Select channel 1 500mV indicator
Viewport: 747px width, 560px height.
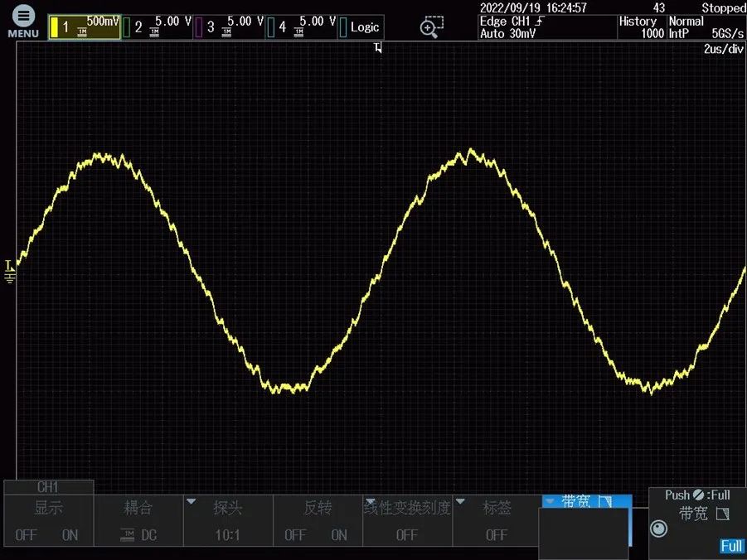tap(84, 27)
